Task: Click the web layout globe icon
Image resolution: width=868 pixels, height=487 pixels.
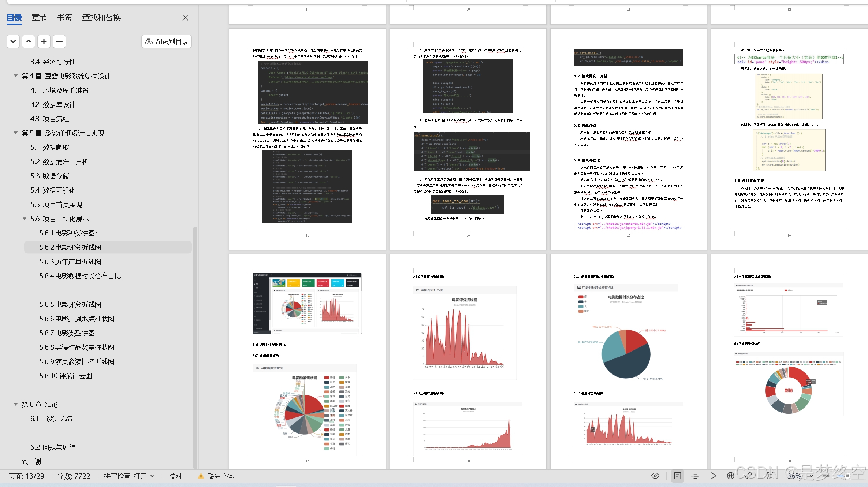Action: pos(730,476)
